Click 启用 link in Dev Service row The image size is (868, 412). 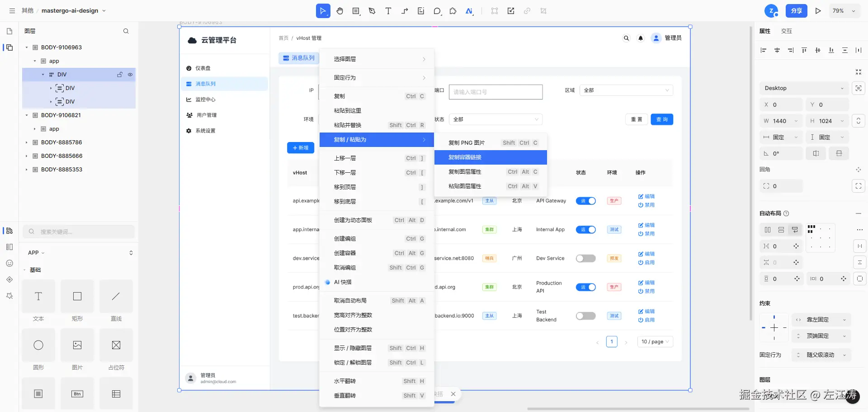[x=646, y=262]
